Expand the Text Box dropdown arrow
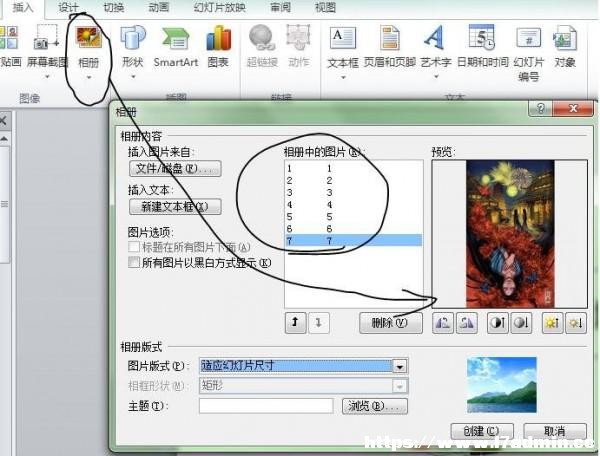Image resolution: width=600 pixels, height=456 pixels. click(343, 78)
